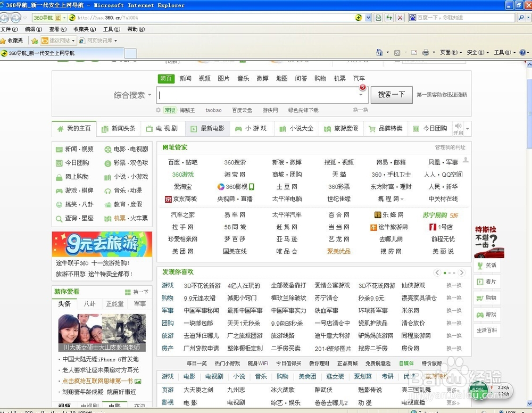The width and height of the screenshot is (532, 413).
Task: Expand the 安全(S) toolbar dropdown
Action: click(478, 52)
